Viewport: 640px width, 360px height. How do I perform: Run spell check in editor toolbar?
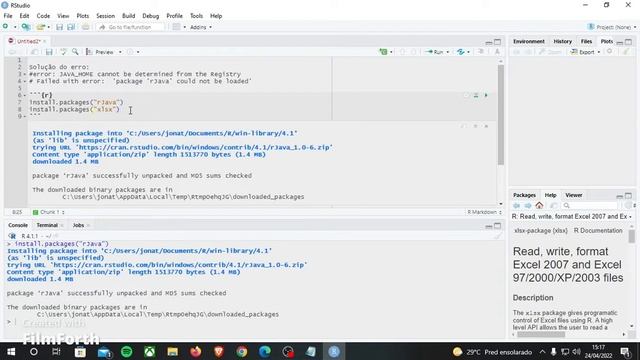pyautogui.click(x=63, y=52)
